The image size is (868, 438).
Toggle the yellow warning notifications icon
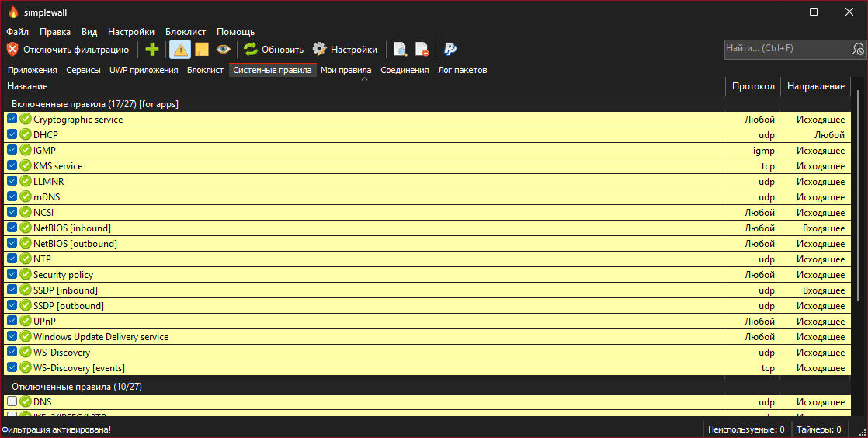point(180,49)
